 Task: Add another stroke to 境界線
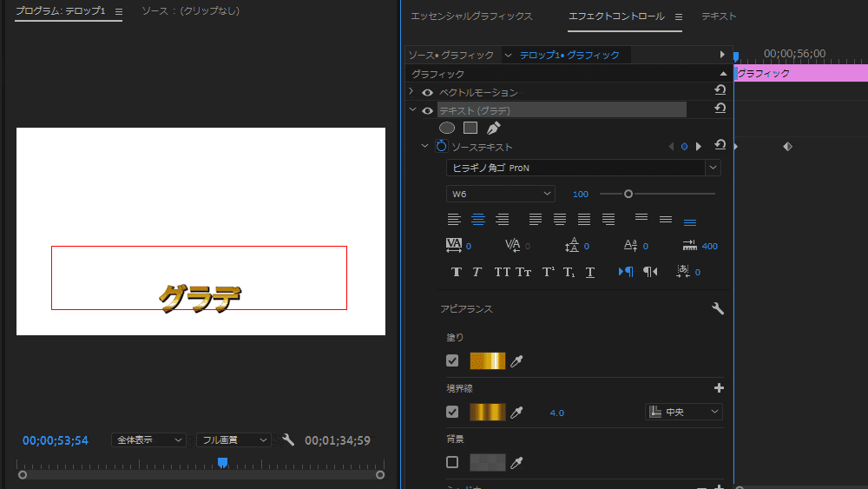click(x=719, y=388)
